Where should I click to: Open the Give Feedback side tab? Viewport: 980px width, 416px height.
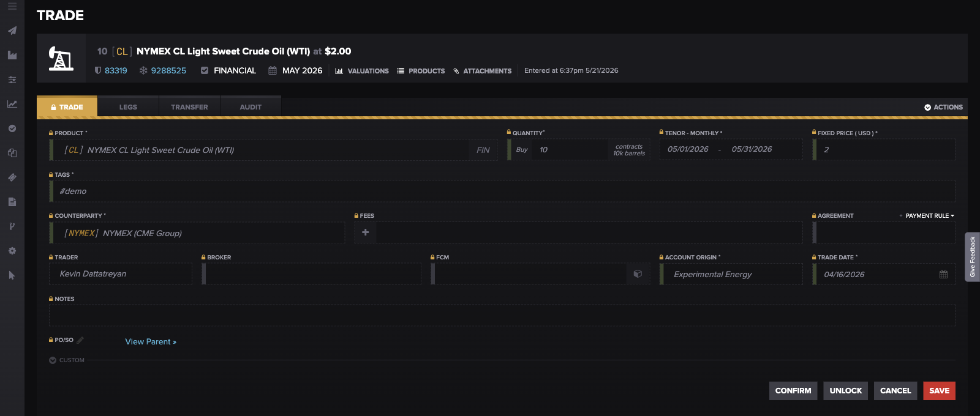tap(972, 257)
